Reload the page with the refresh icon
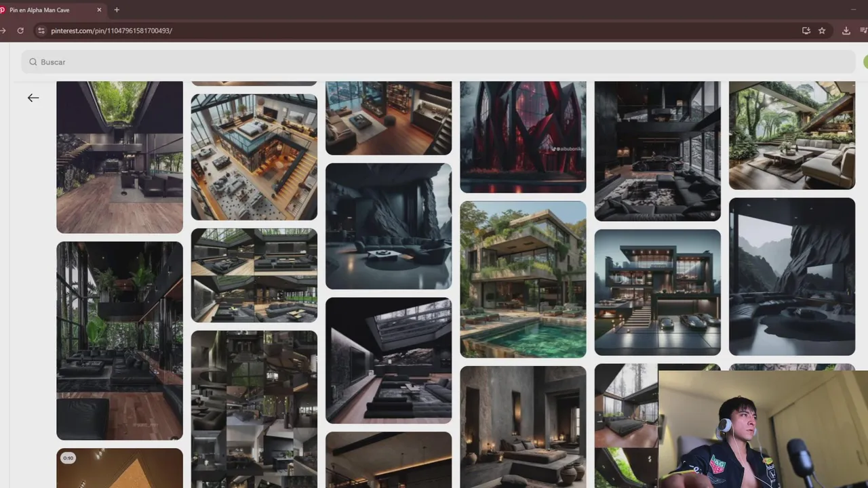Viewport: 868px width, 488px height. click(20, 30)
